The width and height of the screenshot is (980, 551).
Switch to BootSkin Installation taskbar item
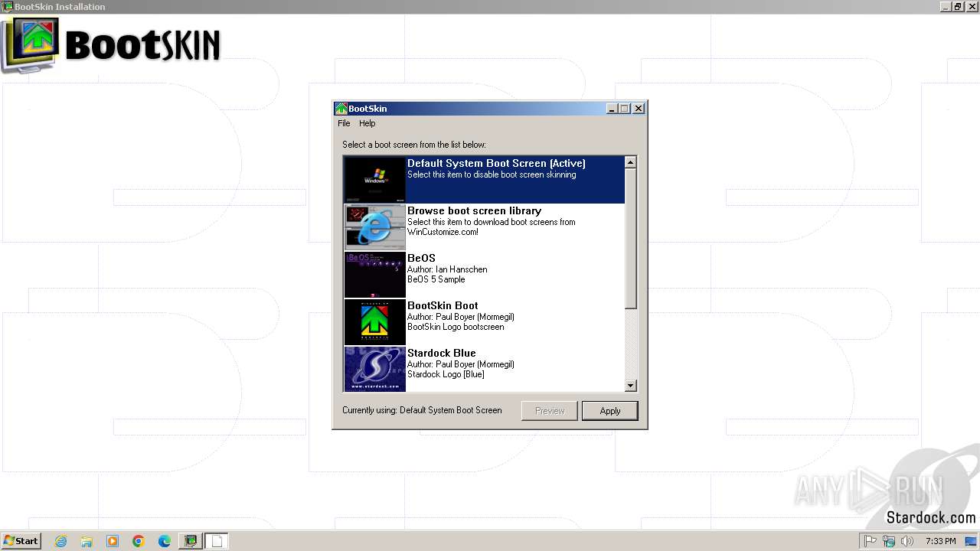191,541
